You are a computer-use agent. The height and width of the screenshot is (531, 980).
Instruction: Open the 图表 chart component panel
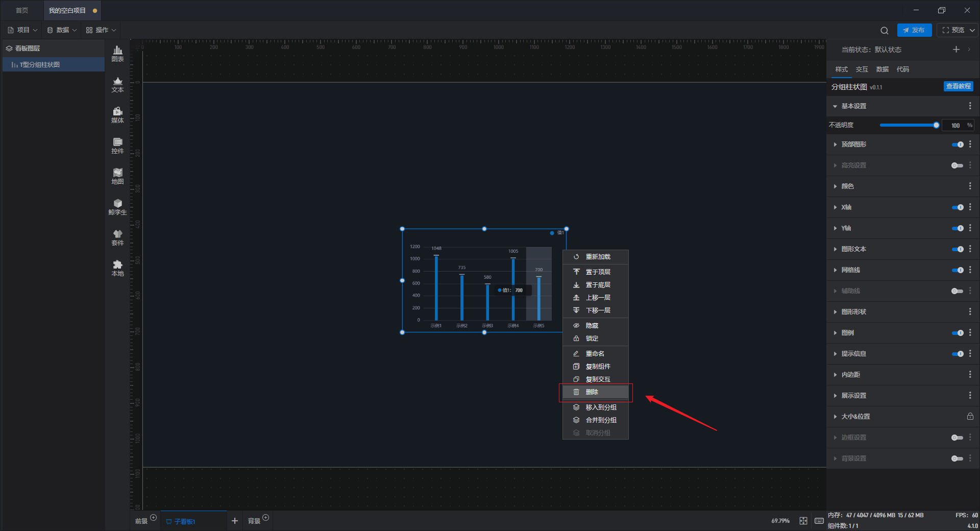pyautogui.click(x=117, y=54)
